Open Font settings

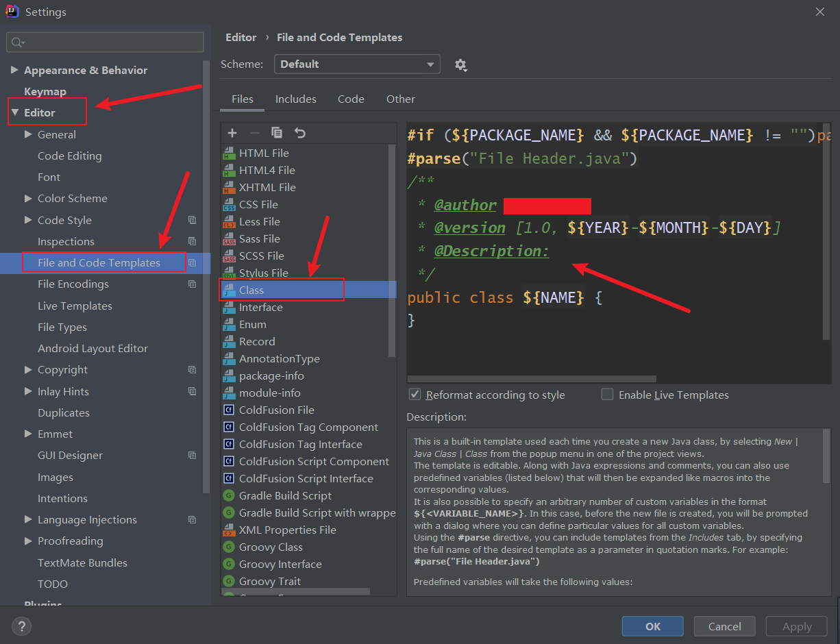[x=49, y=177]
